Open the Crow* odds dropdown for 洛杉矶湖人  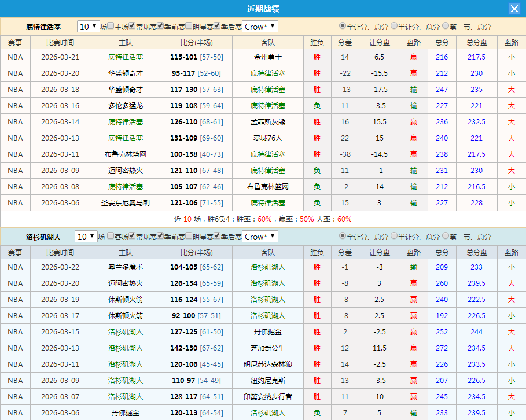click(258, 236)
